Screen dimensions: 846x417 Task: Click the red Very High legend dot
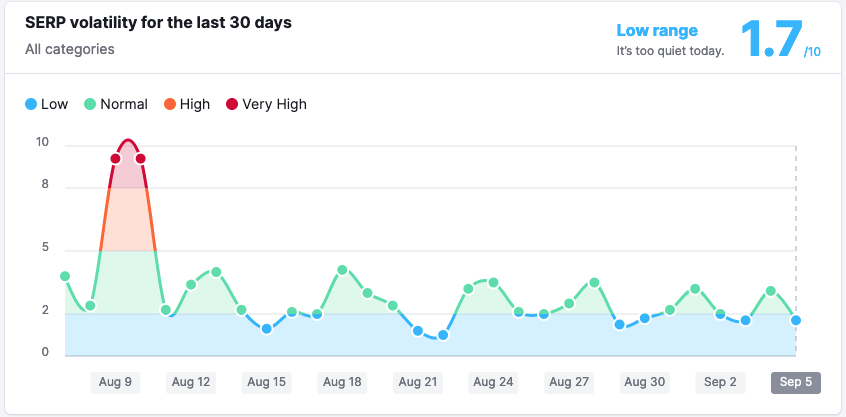[x=233, y=104]
